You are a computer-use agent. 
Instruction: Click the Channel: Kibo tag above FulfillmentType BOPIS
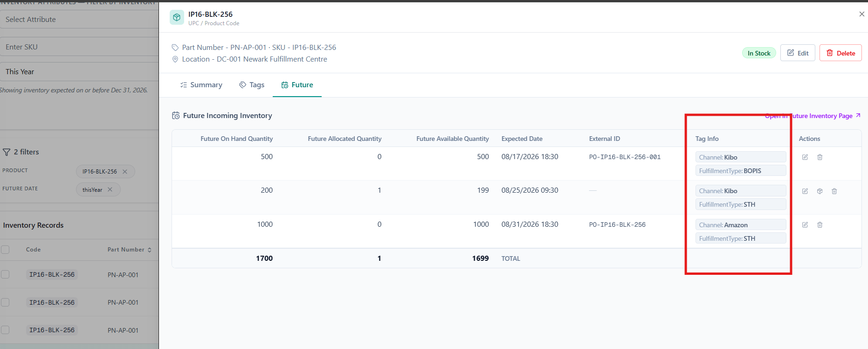point(741,157)
